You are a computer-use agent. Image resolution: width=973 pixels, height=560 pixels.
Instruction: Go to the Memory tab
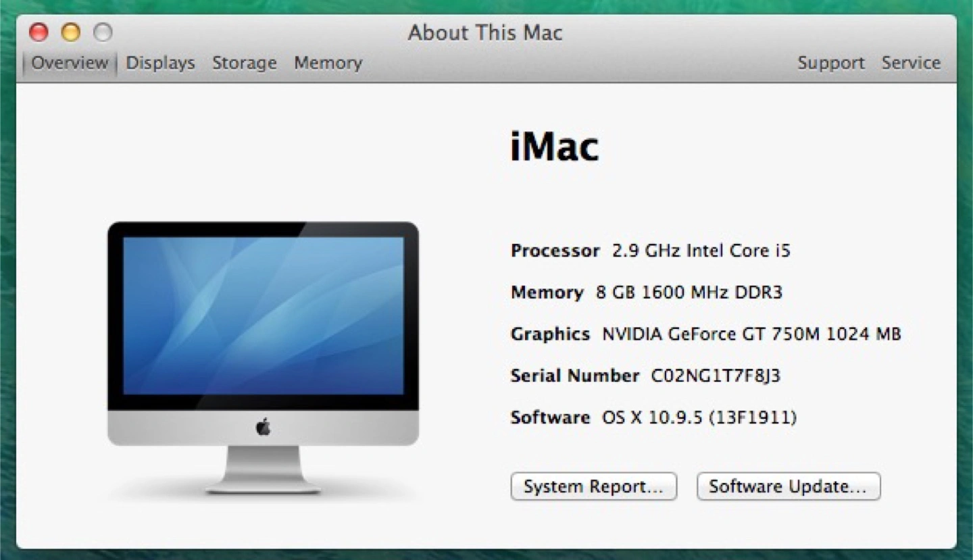point(328,63)
